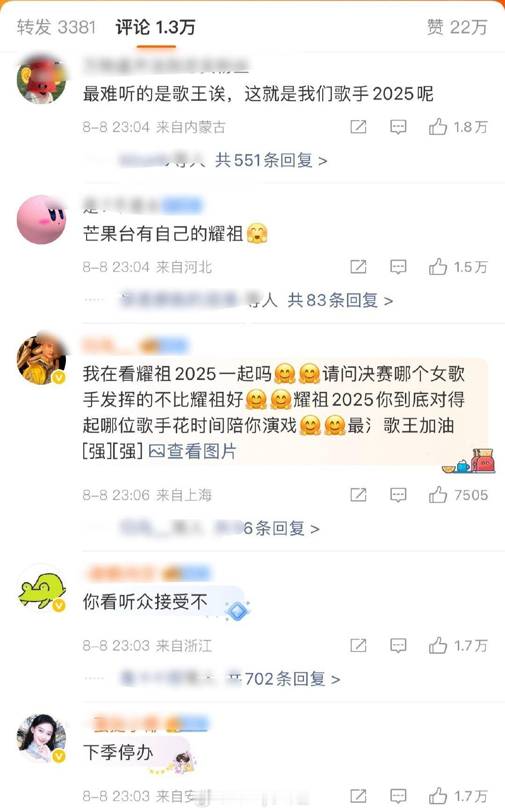Open the Kirby avatar profile
Image resolution: width=505 pixels, height=812 pixels.
[x=41, y=220]
